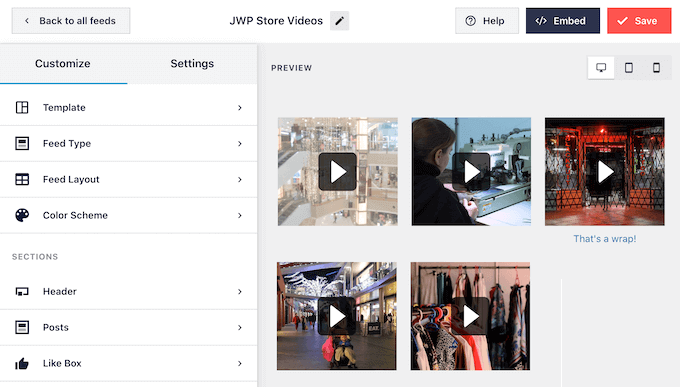Image resolution: width=680 pixels, height=387 pixels.
Task: Click the Help button
Action: point(487,21)
